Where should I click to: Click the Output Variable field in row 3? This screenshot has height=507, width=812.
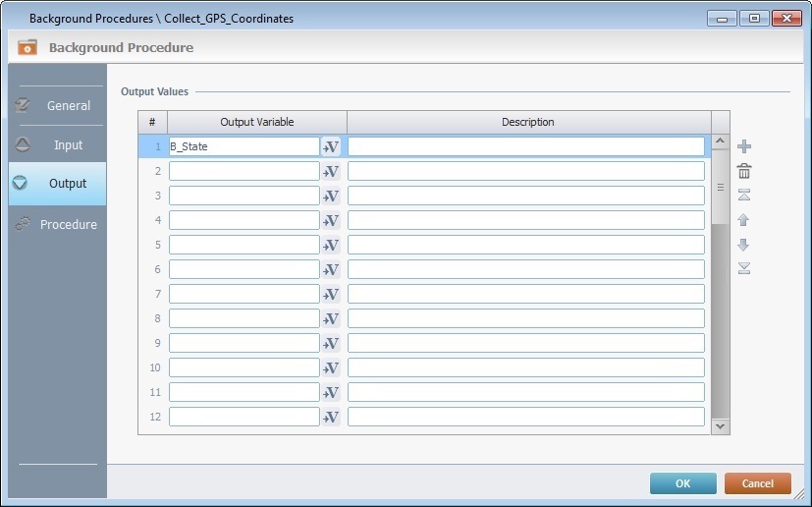pyautogui.click(x=244, y=196)
